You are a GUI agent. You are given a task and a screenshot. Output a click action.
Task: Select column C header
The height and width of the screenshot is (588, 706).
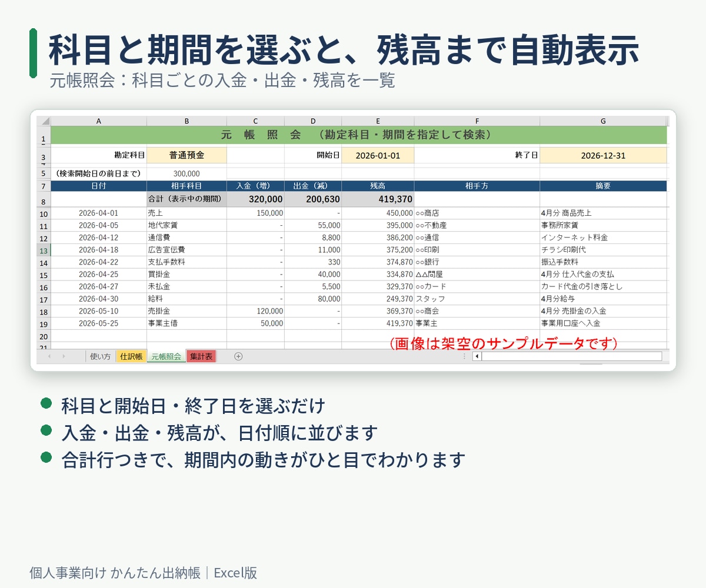coord(255,121)
